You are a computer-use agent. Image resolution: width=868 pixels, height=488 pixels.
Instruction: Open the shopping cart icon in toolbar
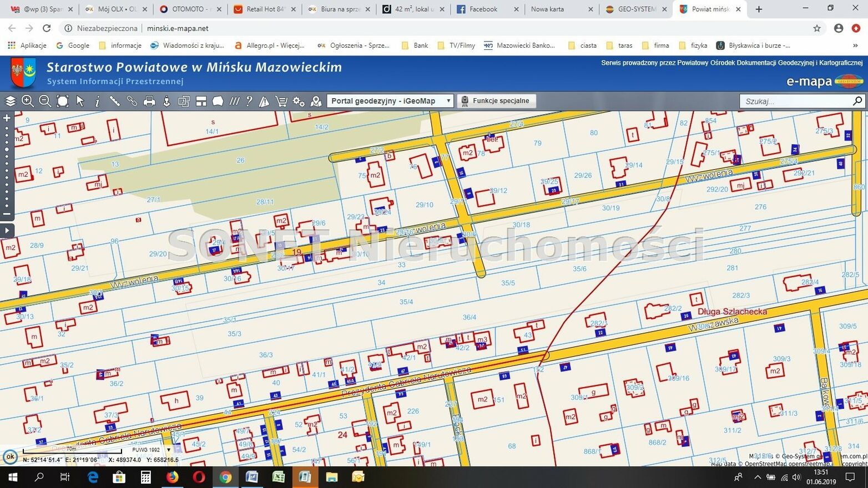pos(281,101)
